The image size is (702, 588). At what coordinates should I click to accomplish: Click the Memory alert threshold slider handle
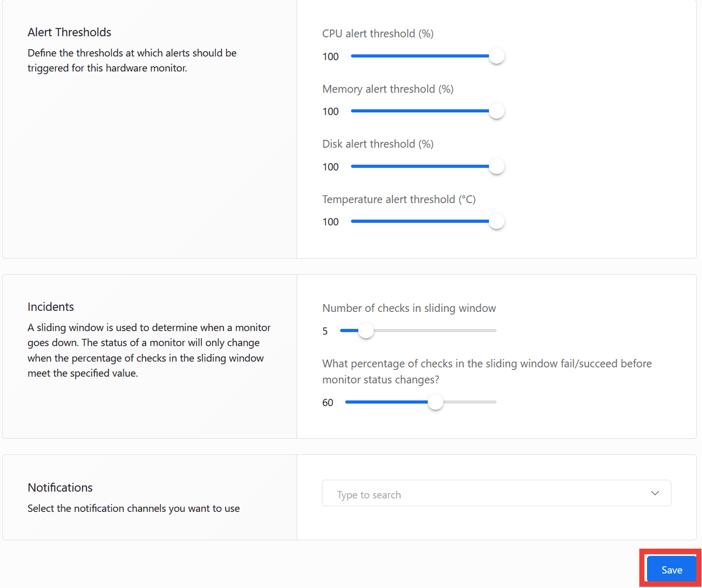point(496,111)
